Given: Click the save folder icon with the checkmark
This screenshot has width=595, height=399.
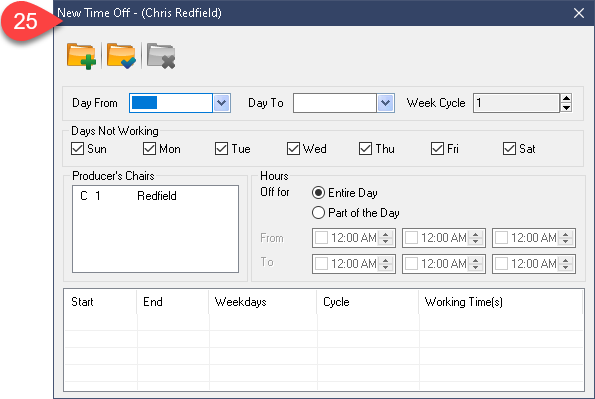Looking at the screenshot, I should point(121,56).
